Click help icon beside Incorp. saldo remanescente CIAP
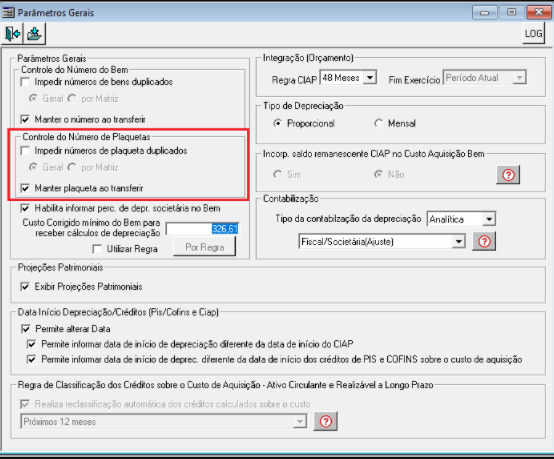The height and width of the screenshot is (459, 554). (508, 175)
